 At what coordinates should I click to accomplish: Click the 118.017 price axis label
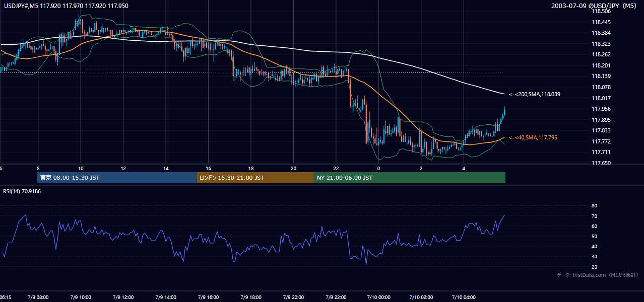(601, 98)
